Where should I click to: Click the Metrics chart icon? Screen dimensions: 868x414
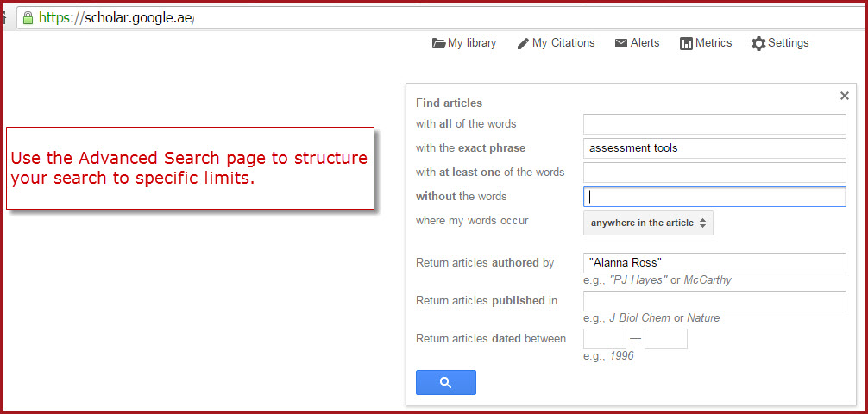pyautogui.click(x=687, y=43)
